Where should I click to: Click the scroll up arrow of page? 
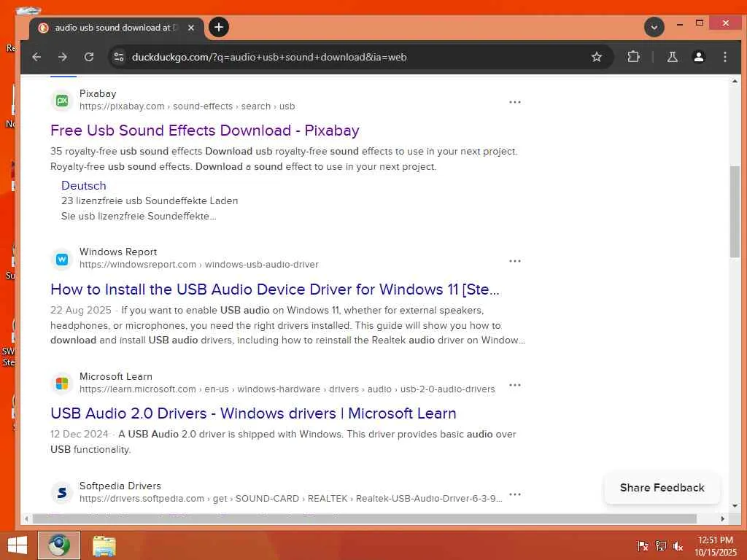point(735,82)
